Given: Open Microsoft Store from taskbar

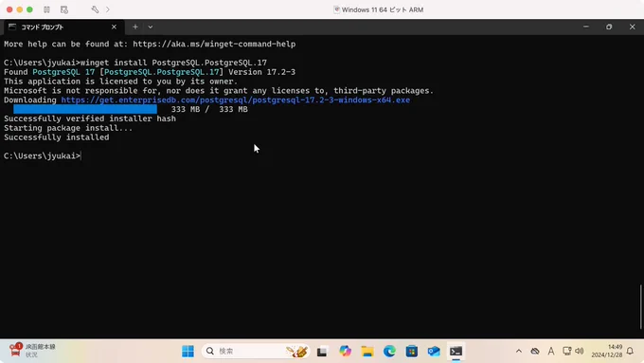Looking at the screenshot, I should pos(412,351).
